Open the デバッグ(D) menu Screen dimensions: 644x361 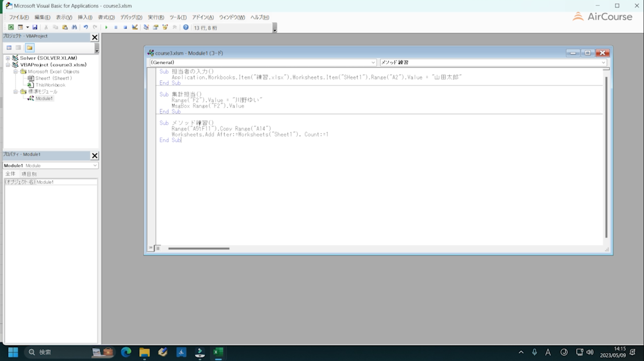(131, 17)
